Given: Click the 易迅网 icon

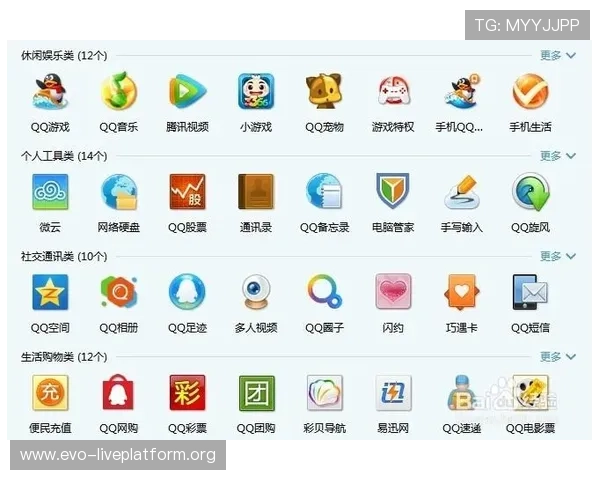Looking at the screenshot, I should [393, 393].
